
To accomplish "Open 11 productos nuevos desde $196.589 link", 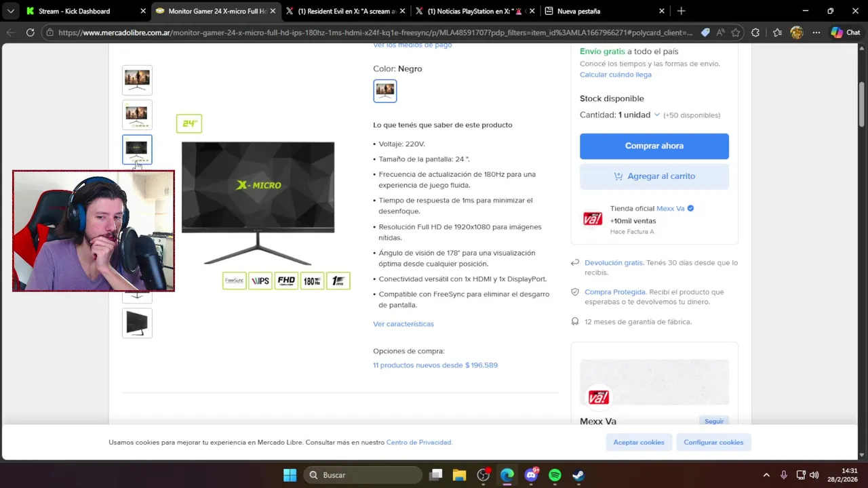I will 435,365.
